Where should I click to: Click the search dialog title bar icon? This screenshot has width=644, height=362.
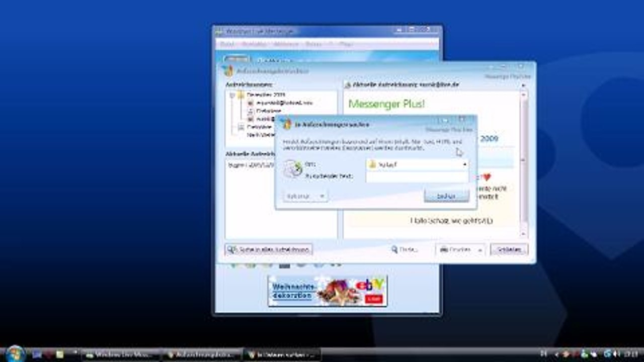(x=286, y=124)
